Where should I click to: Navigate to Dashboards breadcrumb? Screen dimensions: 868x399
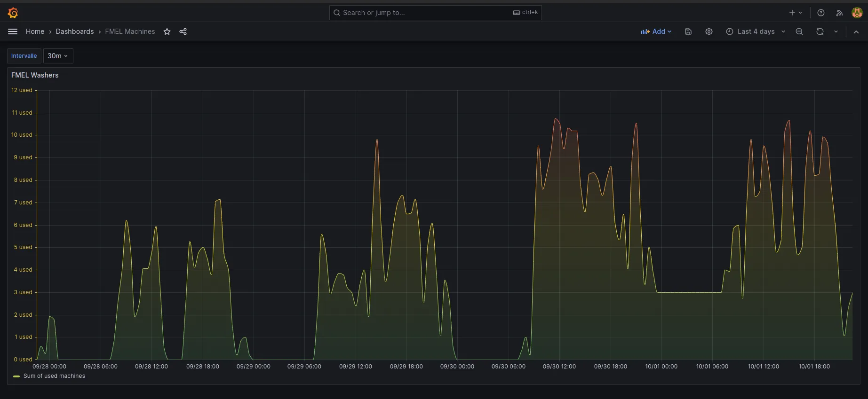(x=75, y=31)
